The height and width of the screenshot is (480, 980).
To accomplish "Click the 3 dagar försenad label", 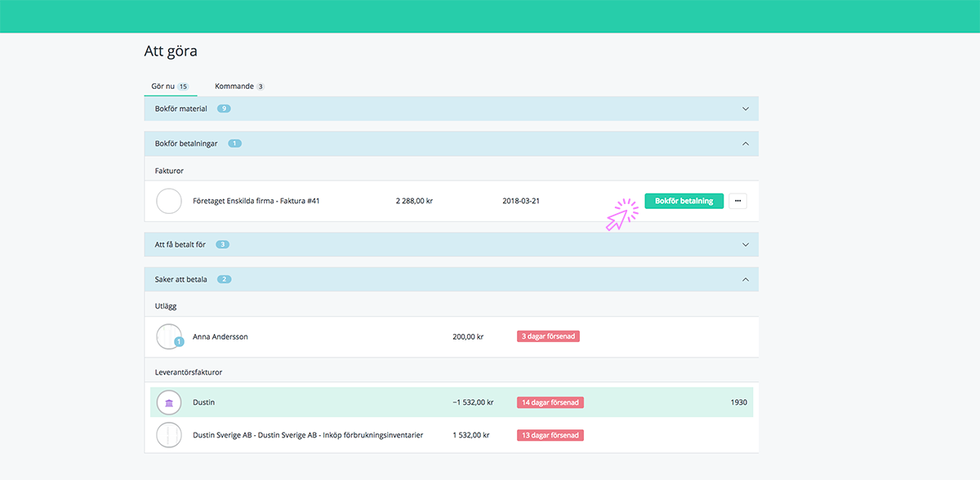I will point(548,336).
